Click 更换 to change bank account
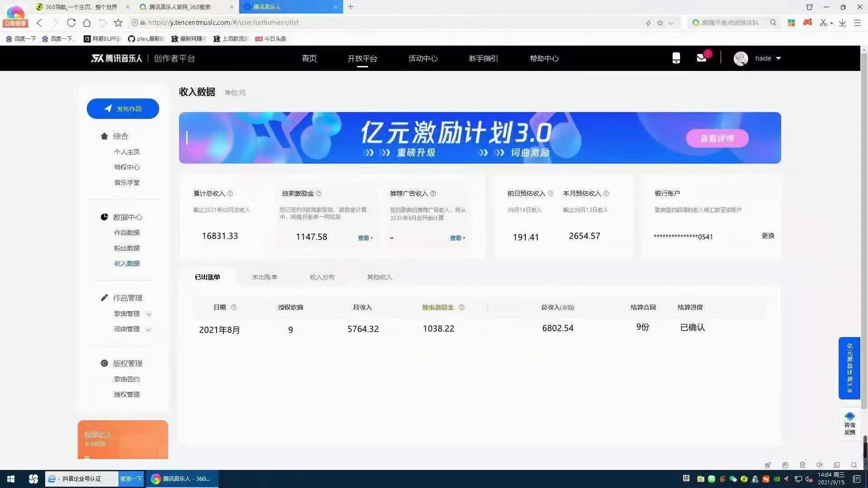 [x=768, y=235]
